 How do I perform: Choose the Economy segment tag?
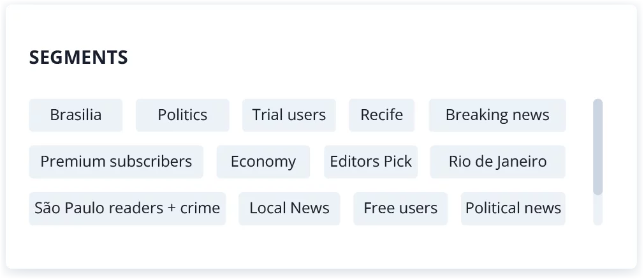(263, 162)
